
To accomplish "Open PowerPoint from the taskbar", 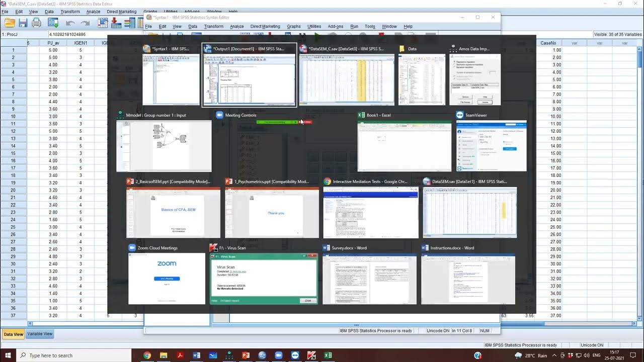I will [x=246, y=355].
